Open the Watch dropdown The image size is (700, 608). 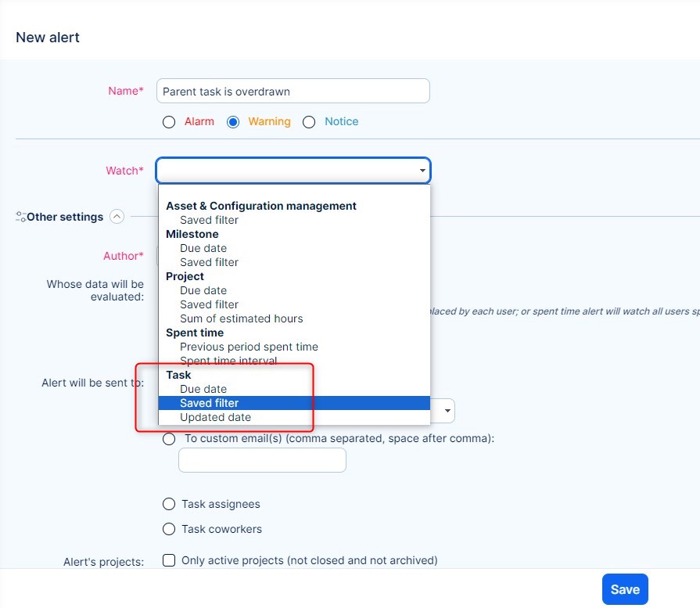tap(293, 171)
